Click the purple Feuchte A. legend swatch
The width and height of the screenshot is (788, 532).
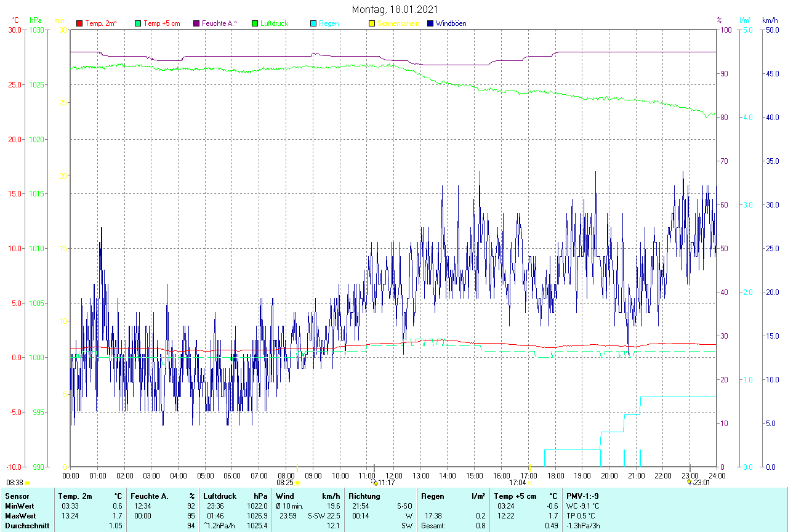196,23
